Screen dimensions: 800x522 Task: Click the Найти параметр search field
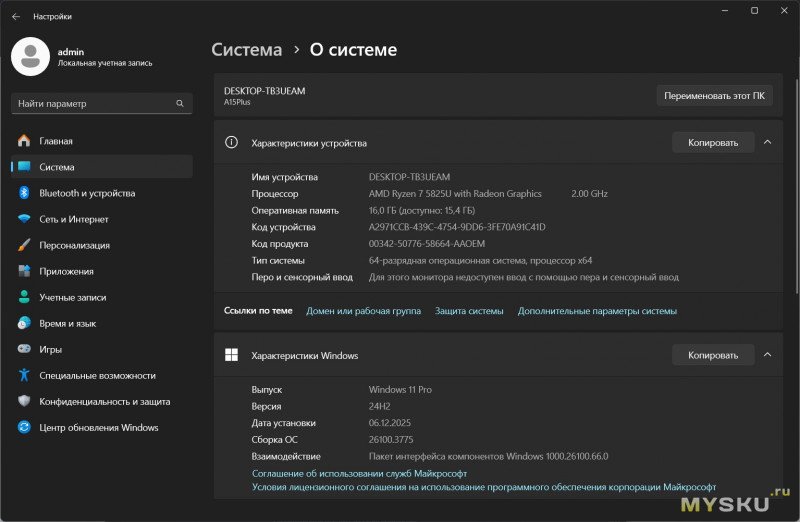(x=95, y=104)
